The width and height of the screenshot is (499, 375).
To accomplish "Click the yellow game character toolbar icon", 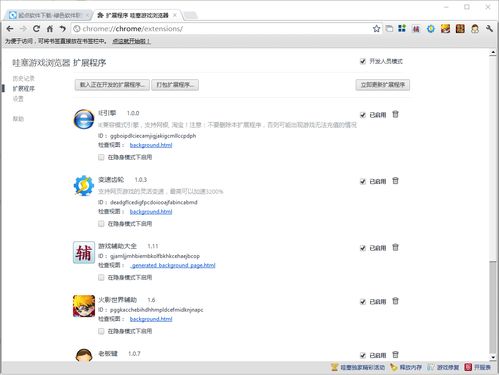I will [x=445, y=29].
